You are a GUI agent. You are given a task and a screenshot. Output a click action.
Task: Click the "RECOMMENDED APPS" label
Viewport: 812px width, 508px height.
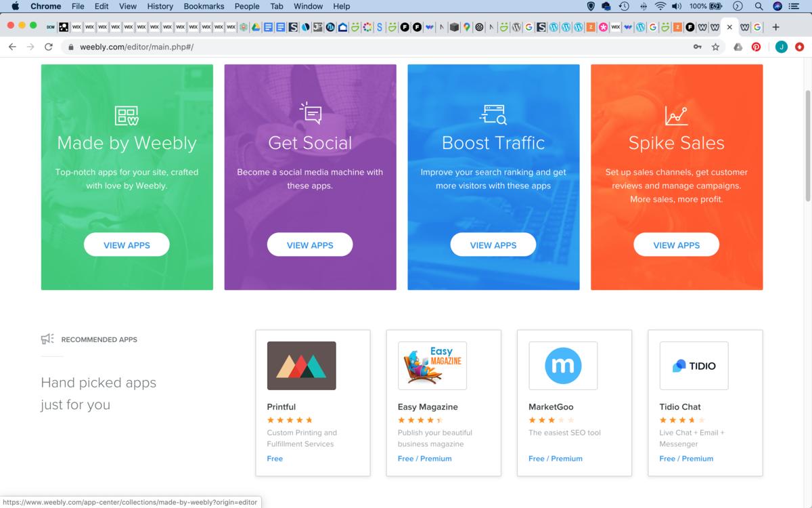pyautogui.click(x=99, y=339)
